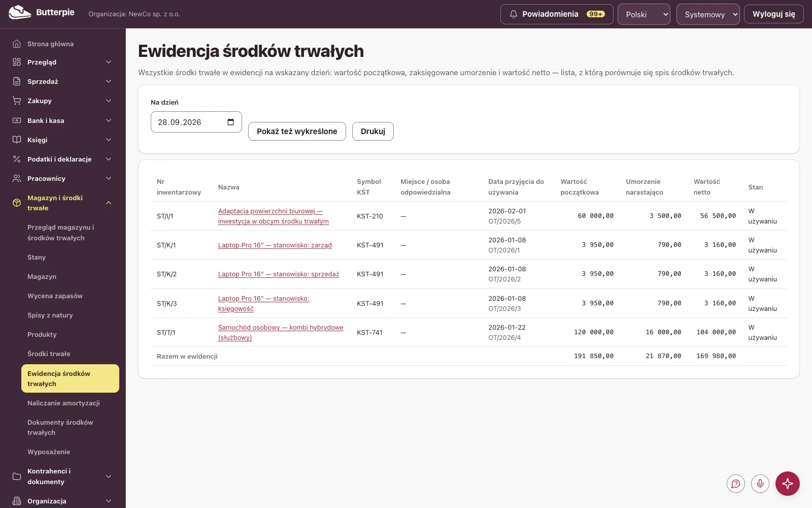Open the chat help bubble icon
This screenshot has width=812, height=508.
pos(736,484)
